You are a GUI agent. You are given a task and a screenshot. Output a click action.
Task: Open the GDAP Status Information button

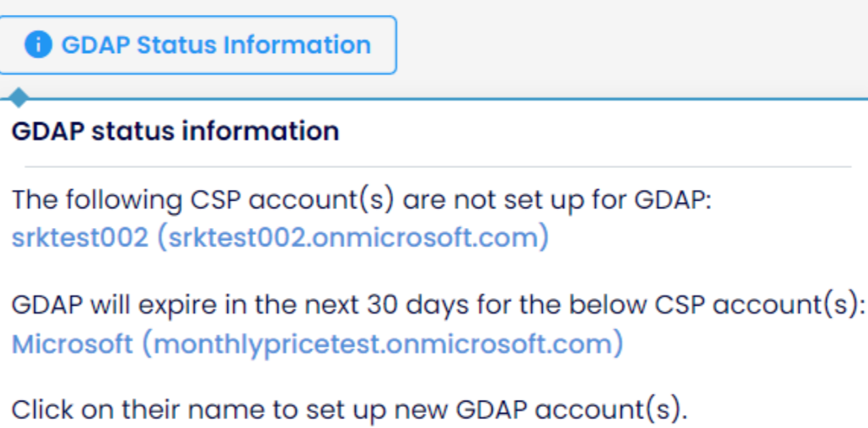click(197, 45)
